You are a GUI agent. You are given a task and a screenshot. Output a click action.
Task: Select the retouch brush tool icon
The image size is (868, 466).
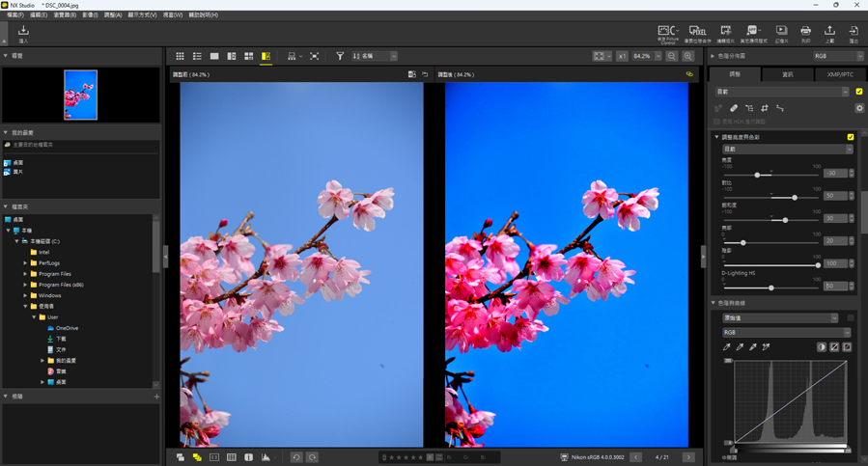(734, 108)
